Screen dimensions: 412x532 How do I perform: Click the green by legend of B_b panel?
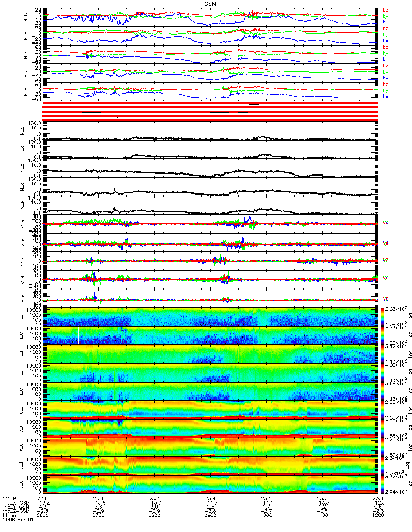coord(385,16)
